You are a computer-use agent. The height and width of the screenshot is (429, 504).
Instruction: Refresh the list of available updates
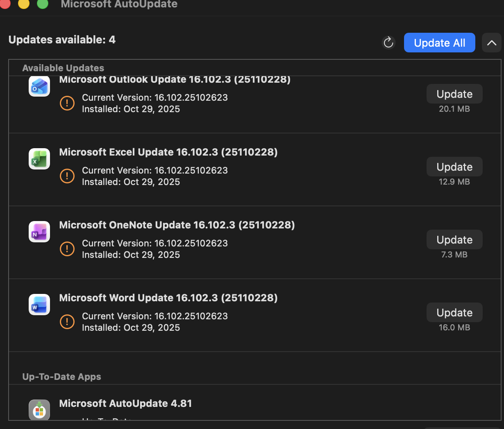tap(388, 43)
